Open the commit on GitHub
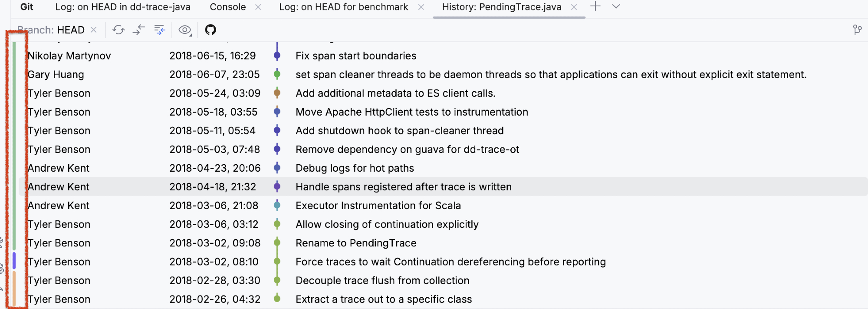 pyautogui.click(x=210, y=30)
